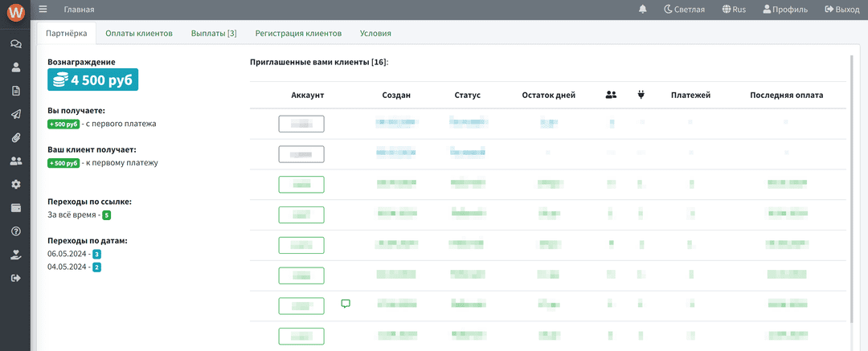
Task: Open the Rus language dropdown
Action: (x=735, y=10)
